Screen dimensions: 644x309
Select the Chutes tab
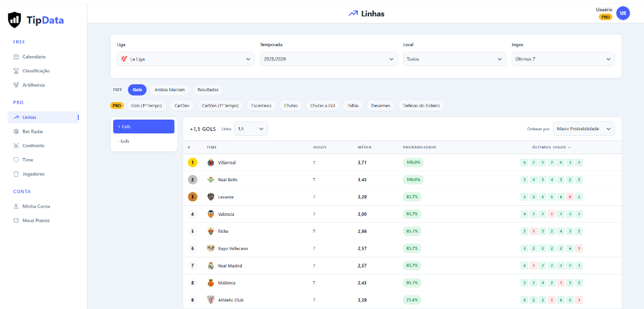pyautogui.click(x=291, y=106)
